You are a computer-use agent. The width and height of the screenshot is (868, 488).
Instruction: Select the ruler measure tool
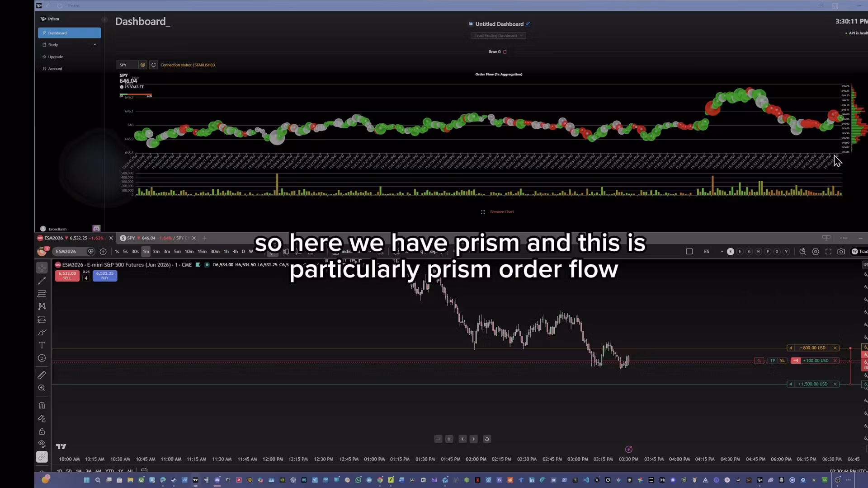42,375
